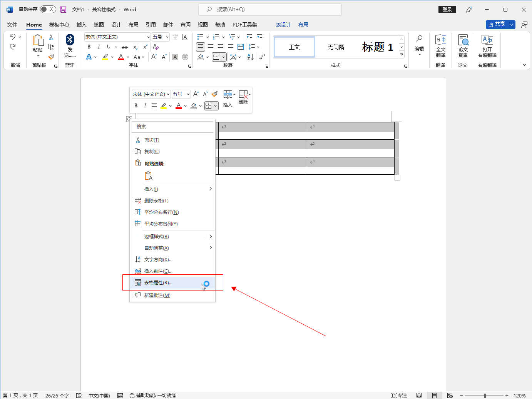Image resolution: width=532 pixels, height=399 pixels.
Task: Click the Undo icon in the ribbon
Action: point(13,37)
